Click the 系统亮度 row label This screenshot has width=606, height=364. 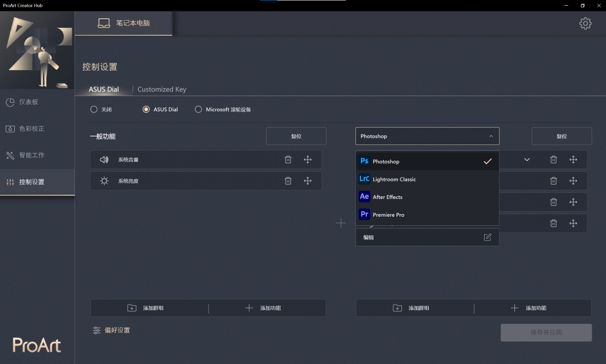pos(128,181)
